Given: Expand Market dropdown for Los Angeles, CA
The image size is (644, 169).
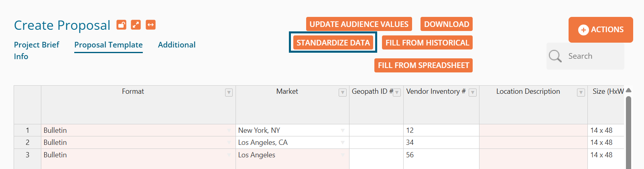Looking at the screenshot, I should pyautogui.click(x=343, y=142).
